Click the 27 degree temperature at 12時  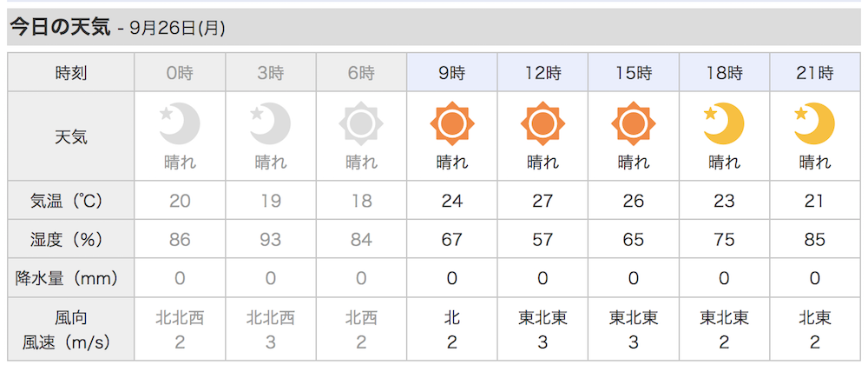542,200
